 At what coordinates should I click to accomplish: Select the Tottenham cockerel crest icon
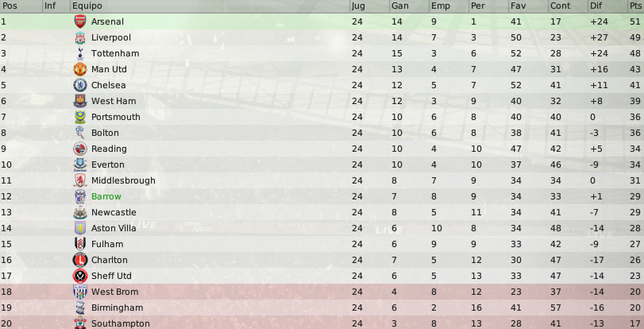click(x=80, y=53)
